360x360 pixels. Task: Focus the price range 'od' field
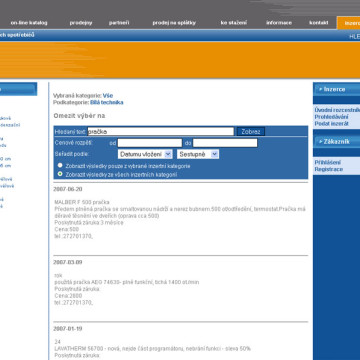[150, 143]
